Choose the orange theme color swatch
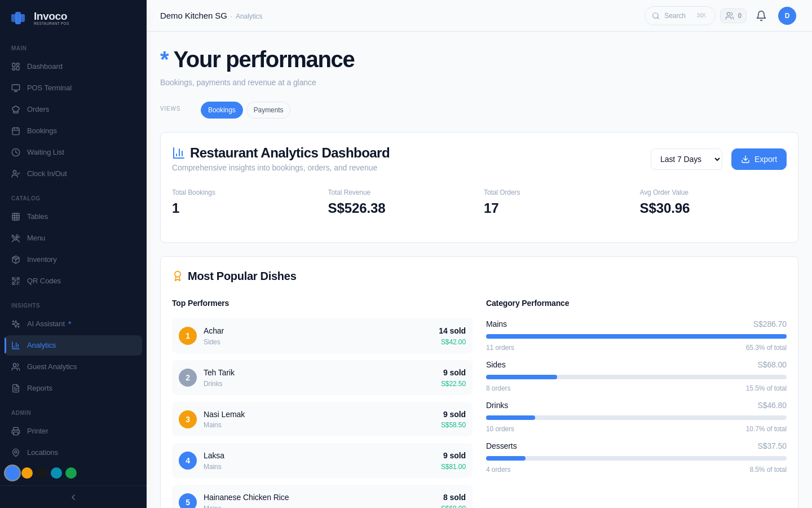Screen dimensions: 812x508 click(27, 473)
